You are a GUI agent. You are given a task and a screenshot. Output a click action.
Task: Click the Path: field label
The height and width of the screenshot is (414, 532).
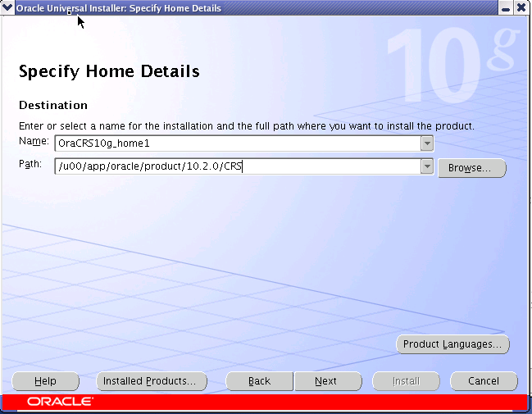tap(30, 164)
